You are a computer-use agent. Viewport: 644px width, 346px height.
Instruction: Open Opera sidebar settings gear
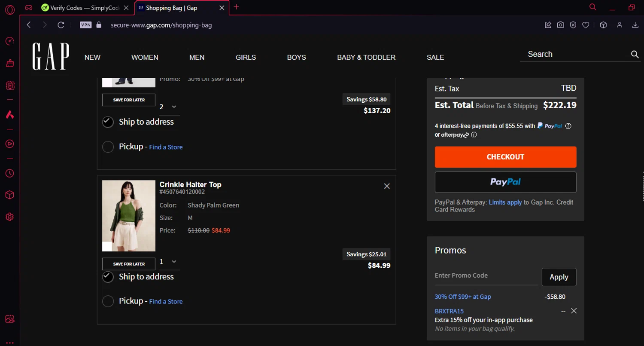pos(9,217)
